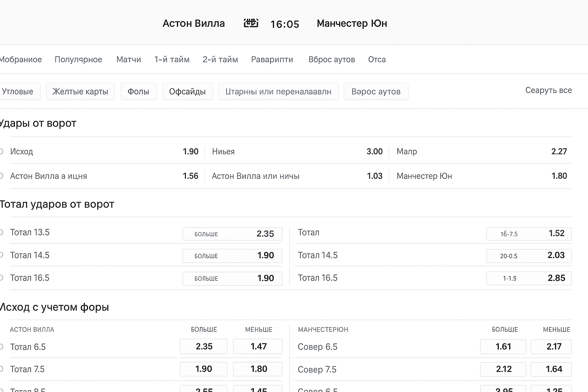This screenshot has width=588, height=392.
Task: Go to the Матчи tab
Action: [129, 59]
